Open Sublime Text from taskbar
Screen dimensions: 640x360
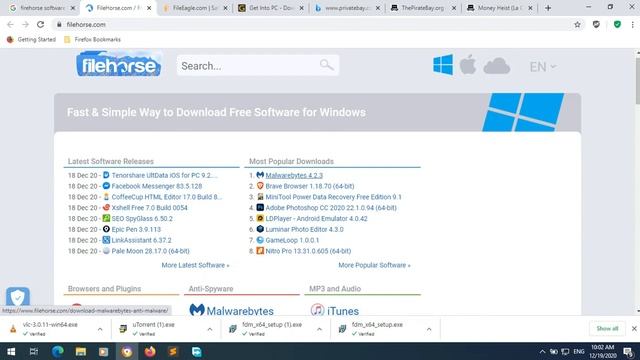tap(173, 351)
